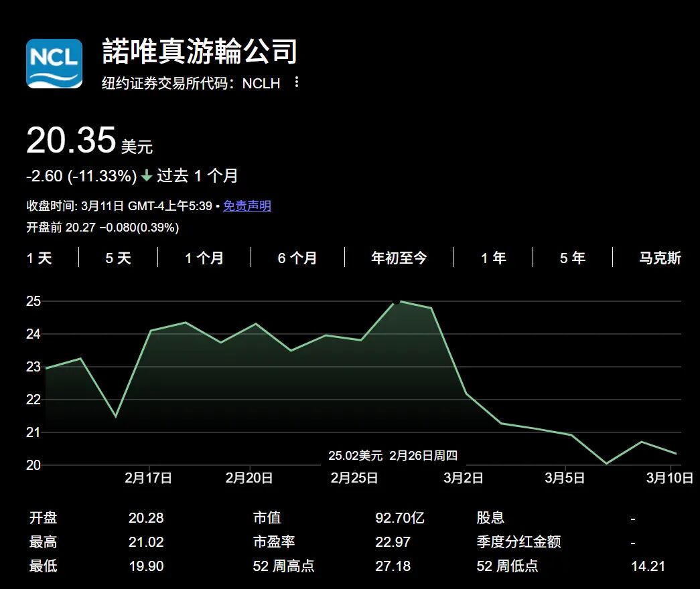Click the 諾唯真游輪公司 company title

(200, 52)
